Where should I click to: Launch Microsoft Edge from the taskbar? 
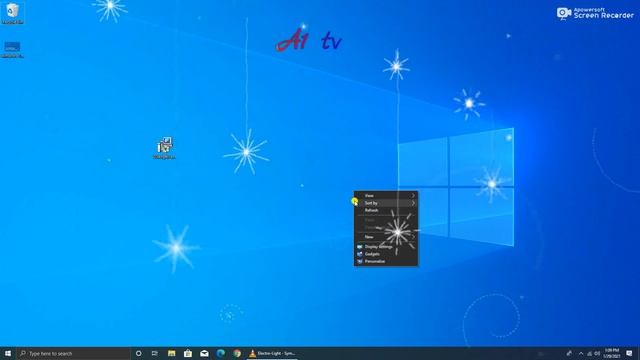coord(220,353)
